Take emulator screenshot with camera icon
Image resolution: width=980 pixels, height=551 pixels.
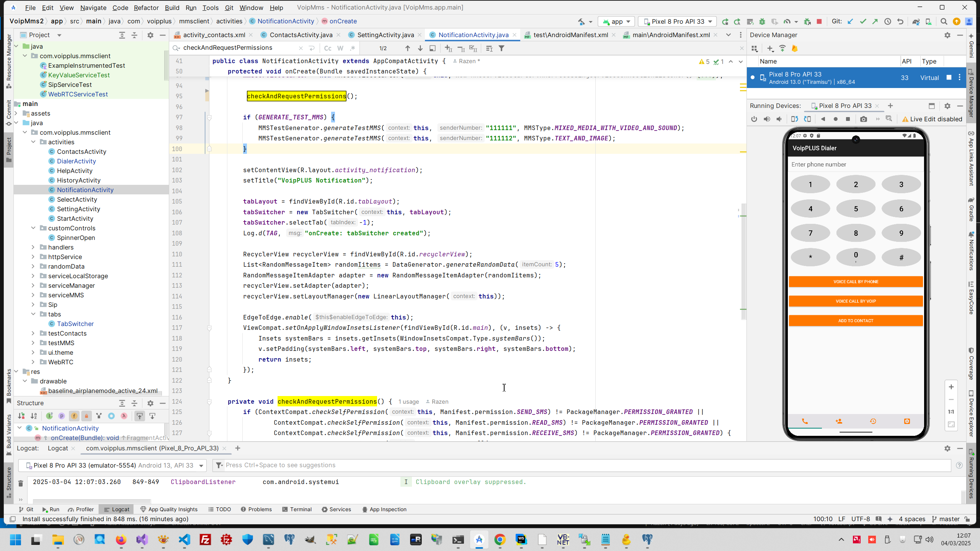(x=864, y=119)
